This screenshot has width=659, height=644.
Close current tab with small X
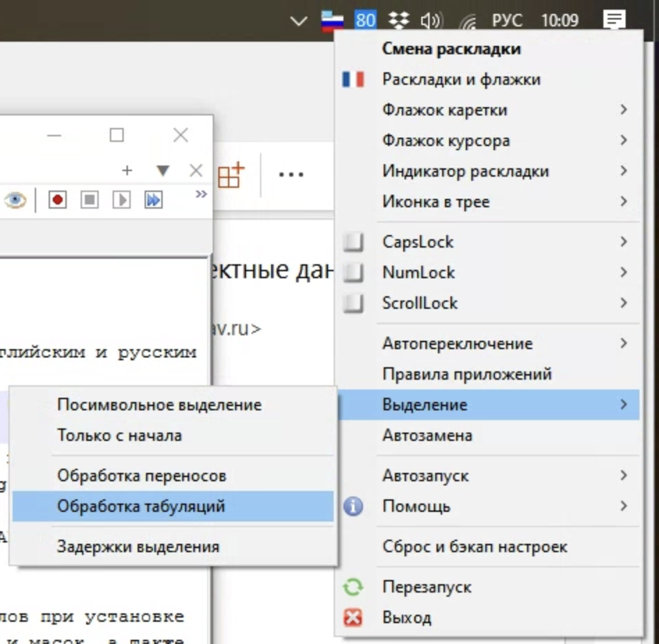click(x=196, y=170)
